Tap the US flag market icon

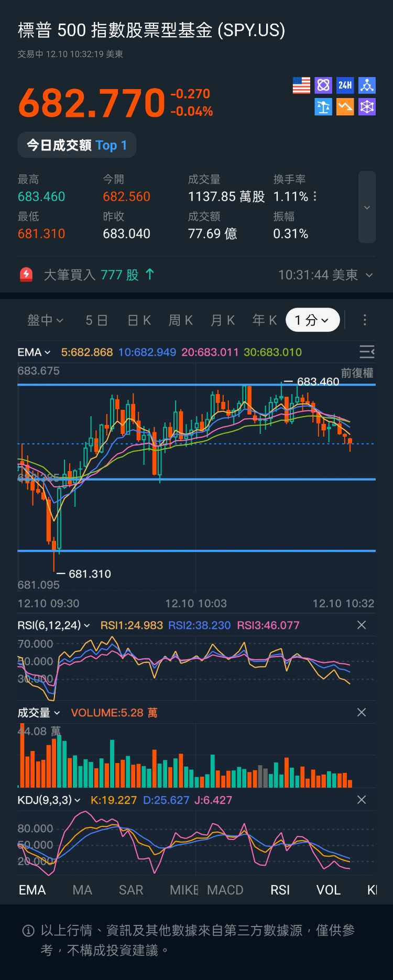coord(301,85)
